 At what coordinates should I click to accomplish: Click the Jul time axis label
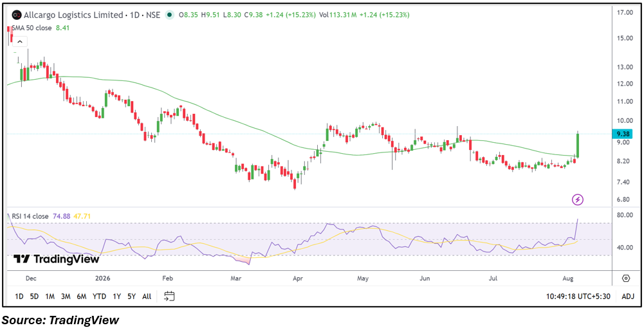(493, 279)
